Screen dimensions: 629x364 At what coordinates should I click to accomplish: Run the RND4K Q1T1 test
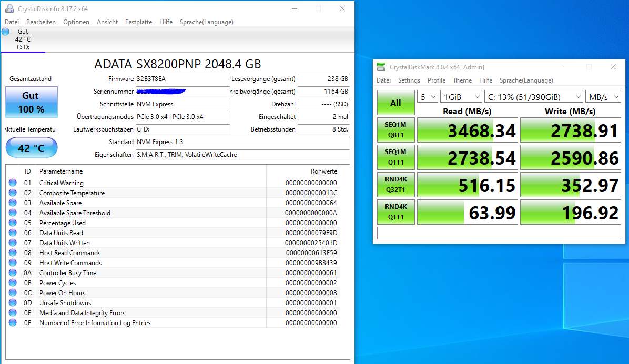click(x=396, y=212)
